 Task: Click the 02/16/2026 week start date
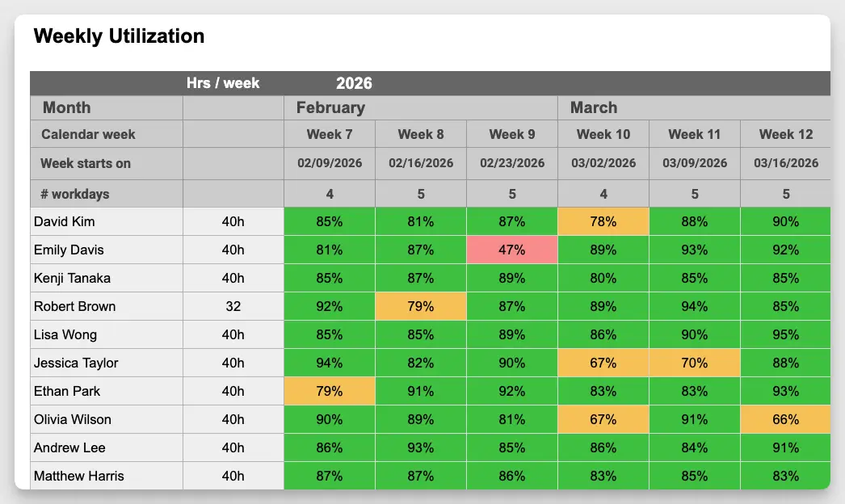(420, 163)
